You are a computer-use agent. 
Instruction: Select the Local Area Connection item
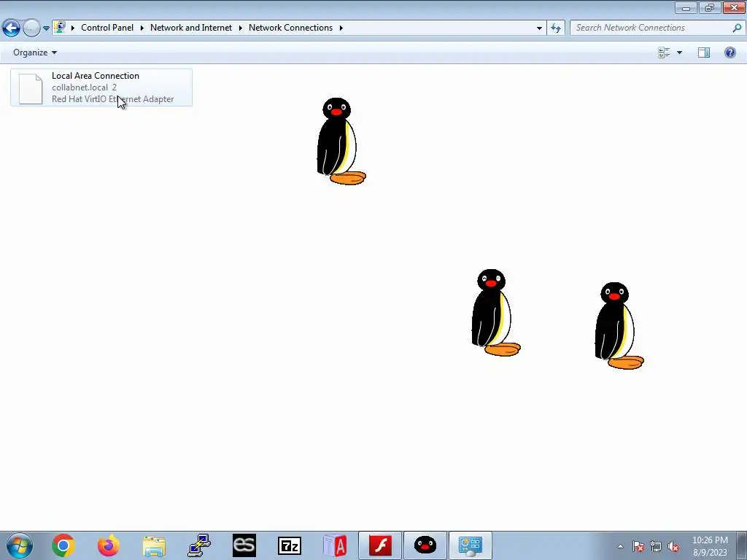[101, 87]
